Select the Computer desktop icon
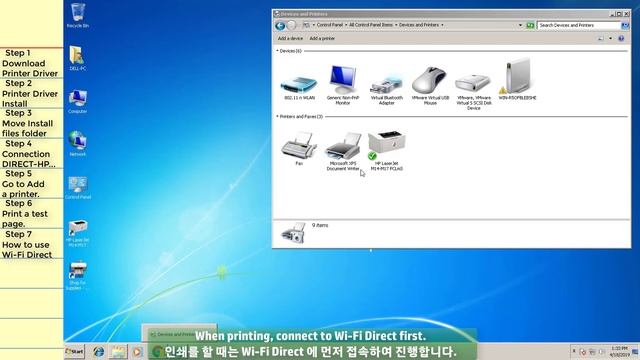The height and width of the screenshot is (360, 640). click(x=78, y=101)
